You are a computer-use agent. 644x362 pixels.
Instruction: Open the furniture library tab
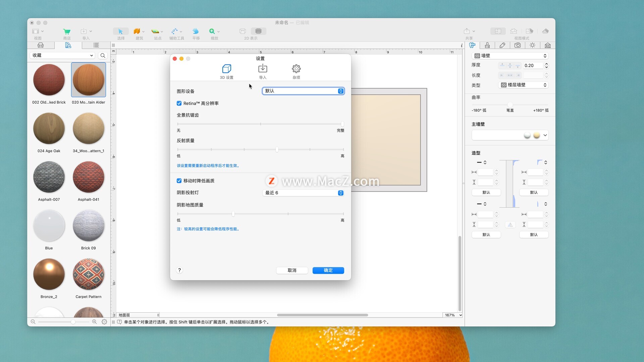41,45
